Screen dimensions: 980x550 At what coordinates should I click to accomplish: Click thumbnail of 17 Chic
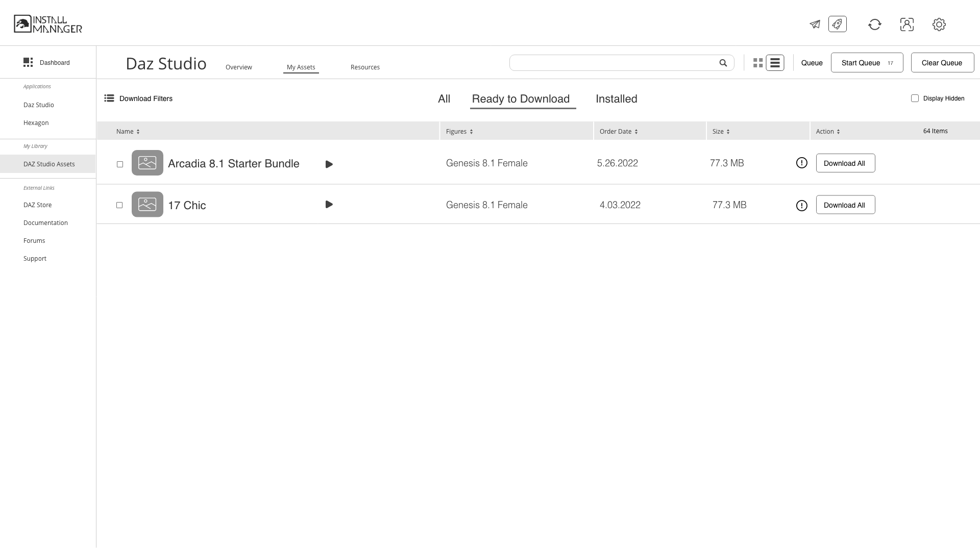(148, 204)
